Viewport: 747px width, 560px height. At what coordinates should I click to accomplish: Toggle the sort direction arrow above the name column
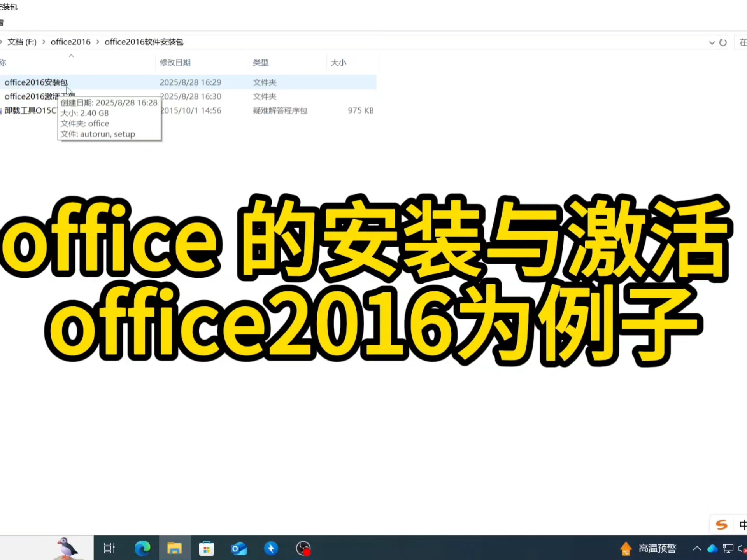click(x=71, y=56)
